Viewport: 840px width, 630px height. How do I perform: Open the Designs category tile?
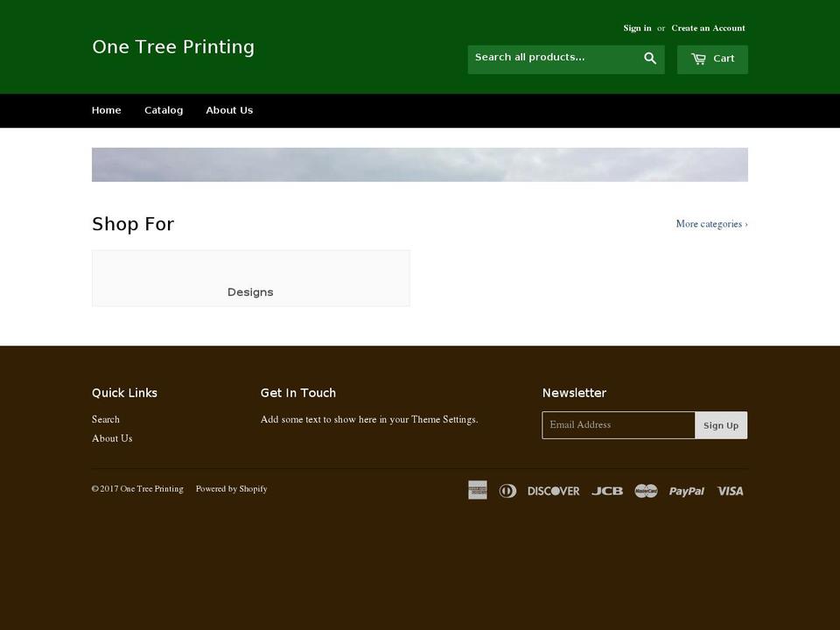(250, 291)
